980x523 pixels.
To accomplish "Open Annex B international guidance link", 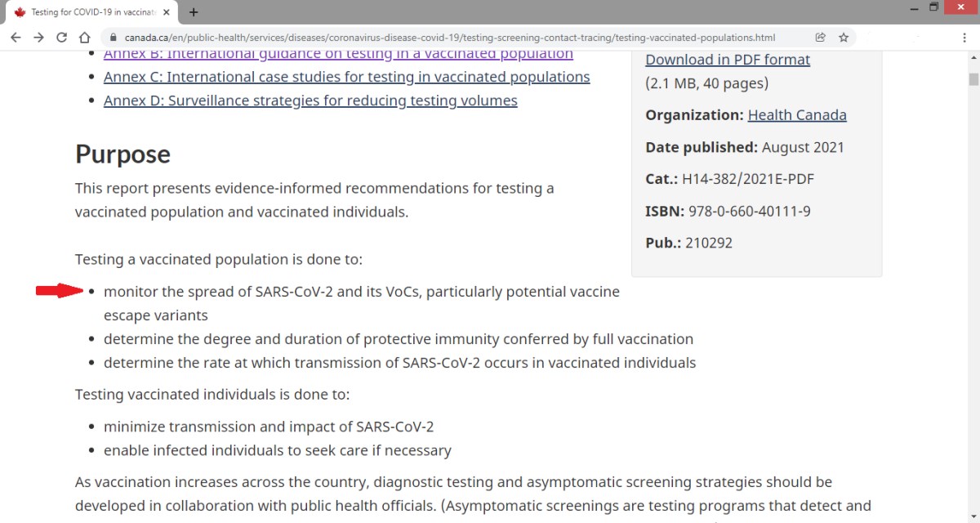I will (x=338, y=54).
